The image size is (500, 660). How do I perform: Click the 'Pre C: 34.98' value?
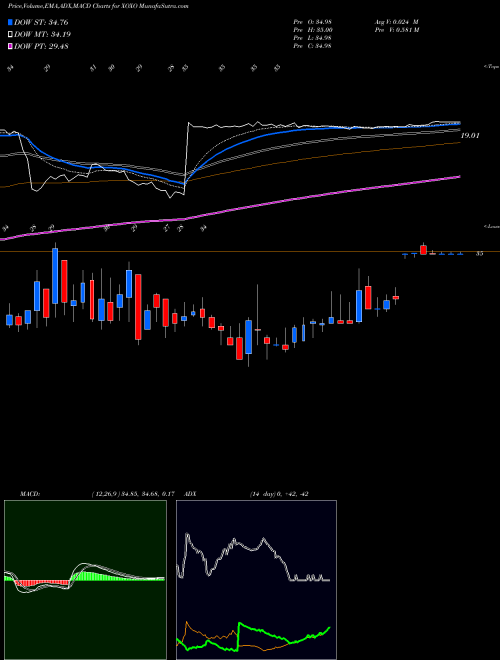(x=312, y=46)
